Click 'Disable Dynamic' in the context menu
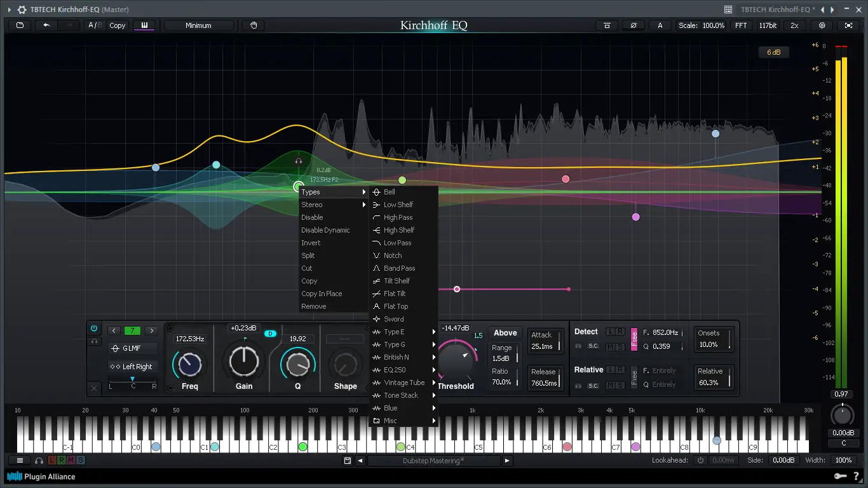 pyautogui.click(x=334, y=230)
